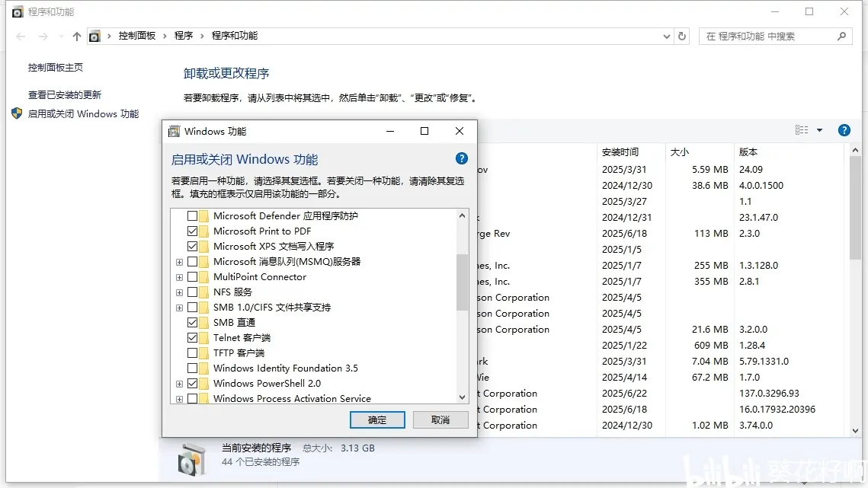The image size is (868, 488).
Task: Refresh the address bar with the refresh icon
Action: 681,35
